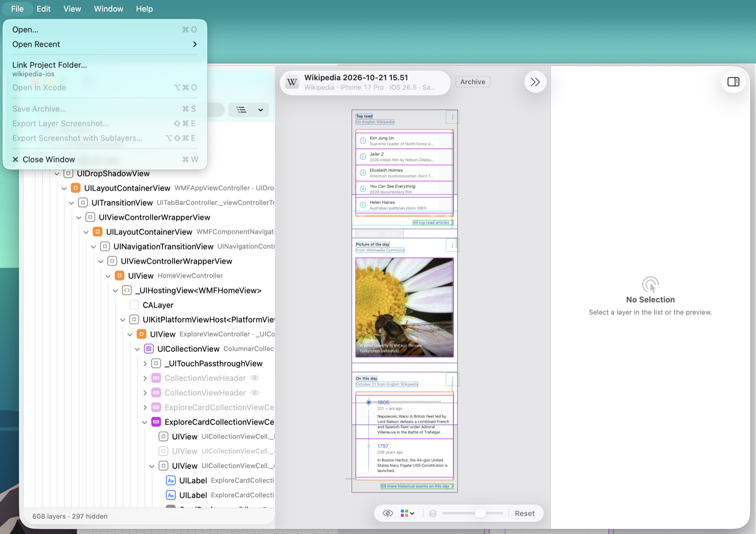Toggle visibility eye on second CollectionViewHeader
Image resolution: width=756 pixels, height=534 pixels.
pos(255,393)
